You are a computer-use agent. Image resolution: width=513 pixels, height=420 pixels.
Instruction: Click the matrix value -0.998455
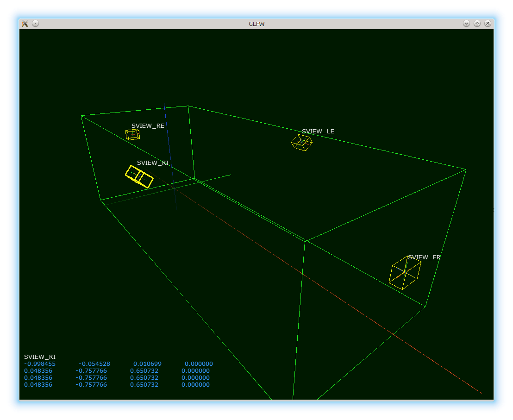(39, 364)
